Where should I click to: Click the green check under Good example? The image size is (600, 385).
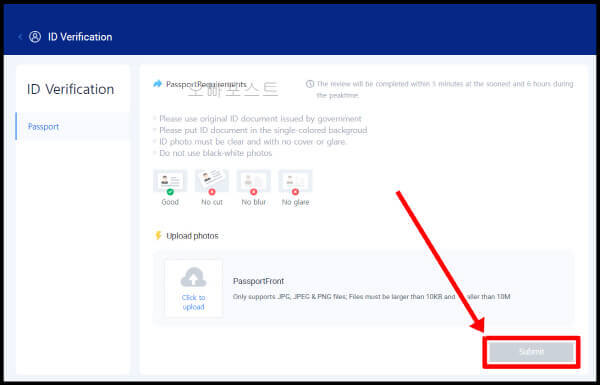170,192
